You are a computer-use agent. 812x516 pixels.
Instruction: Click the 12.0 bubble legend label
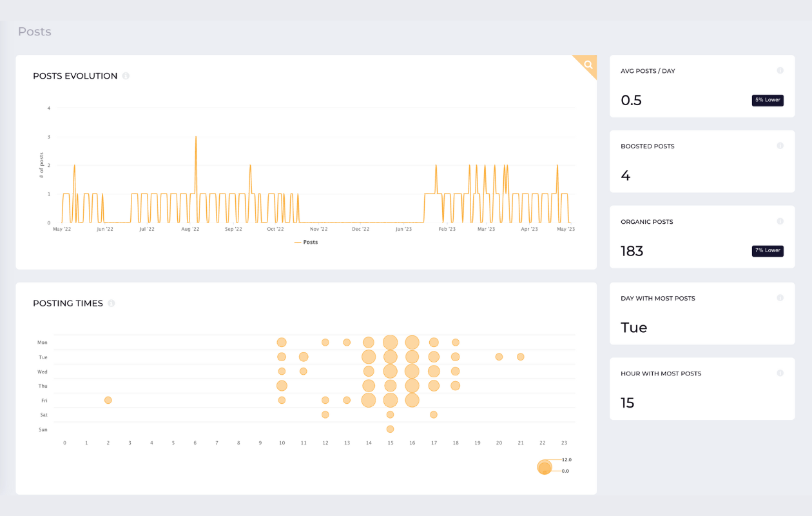[x=566, y=460]
